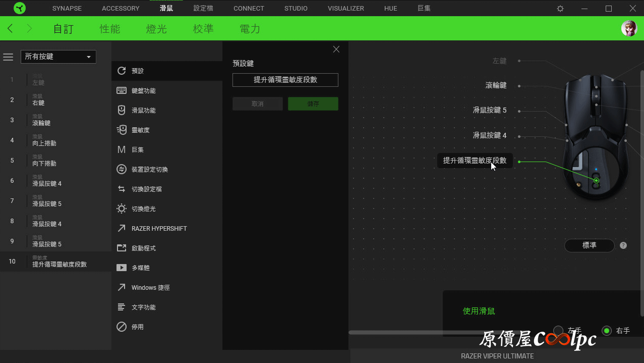Select button row 4 向上捲動
This screenshot has width=644, height=363.
click(55, 140)
